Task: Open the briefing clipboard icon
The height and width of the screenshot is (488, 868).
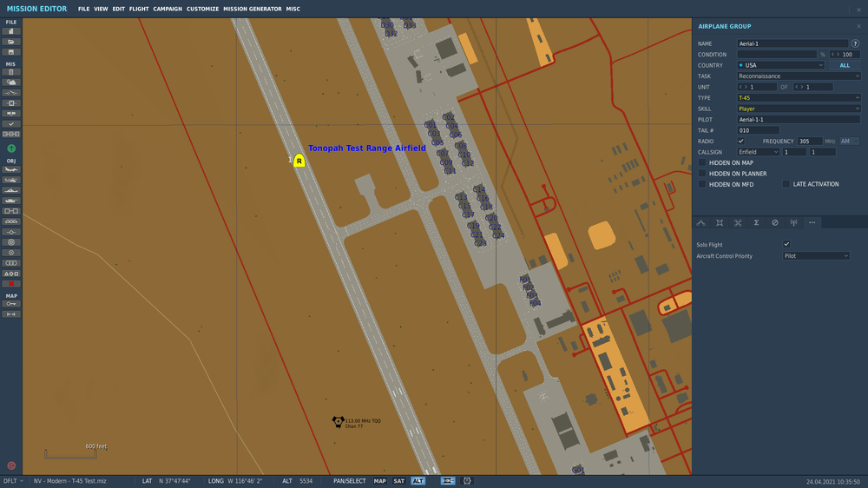Action: [x=11, y=72]
